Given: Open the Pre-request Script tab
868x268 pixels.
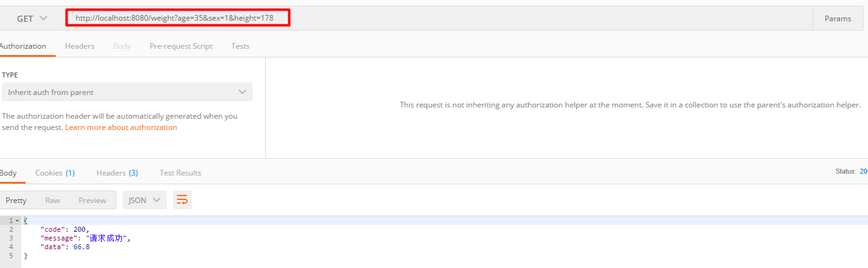Looking at the screenshot, I should 181,46.
